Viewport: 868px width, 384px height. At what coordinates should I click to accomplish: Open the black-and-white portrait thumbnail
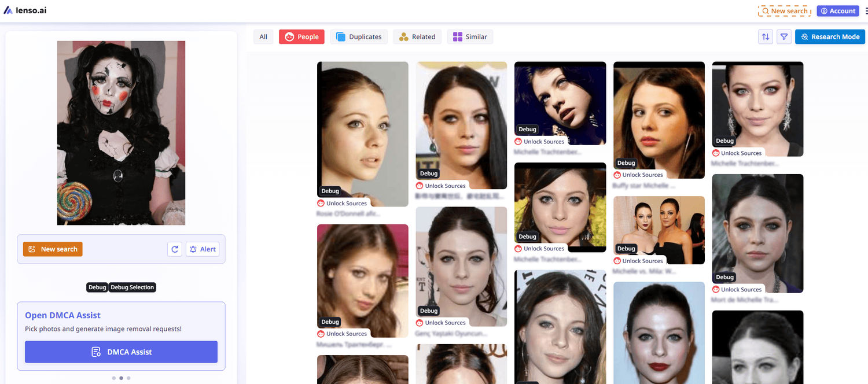point(757,347)
